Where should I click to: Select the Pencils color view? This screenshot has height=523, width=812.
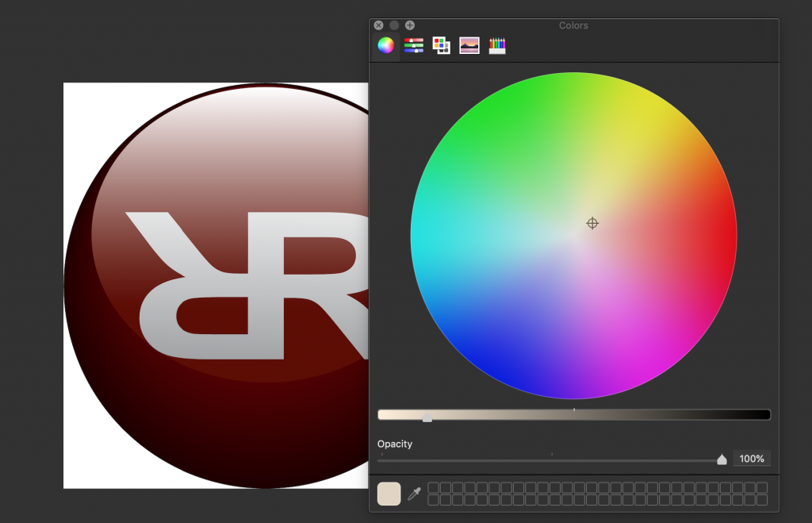coord(496,44)
